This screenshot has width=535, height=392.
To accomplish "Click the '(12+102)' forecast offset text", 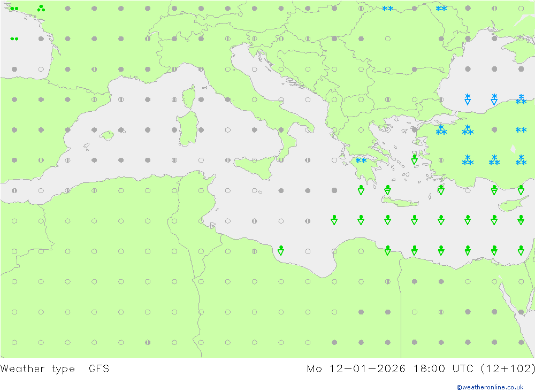I will click(508, 369).
